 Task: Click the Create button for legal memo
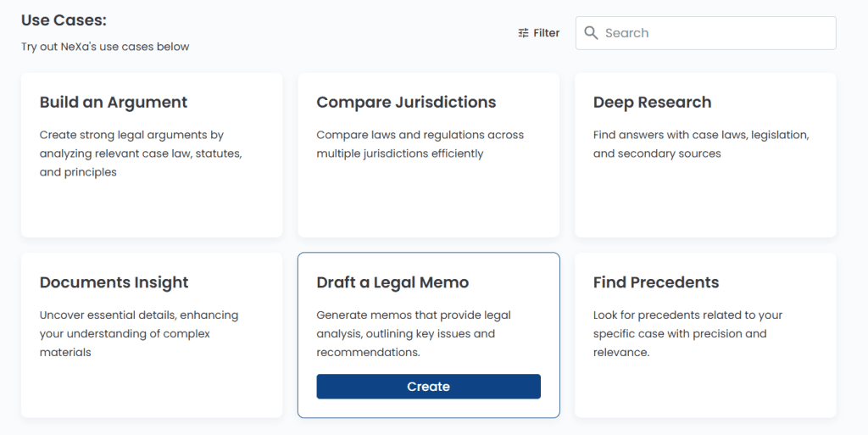pyautogui.click(x=428, y=387)
